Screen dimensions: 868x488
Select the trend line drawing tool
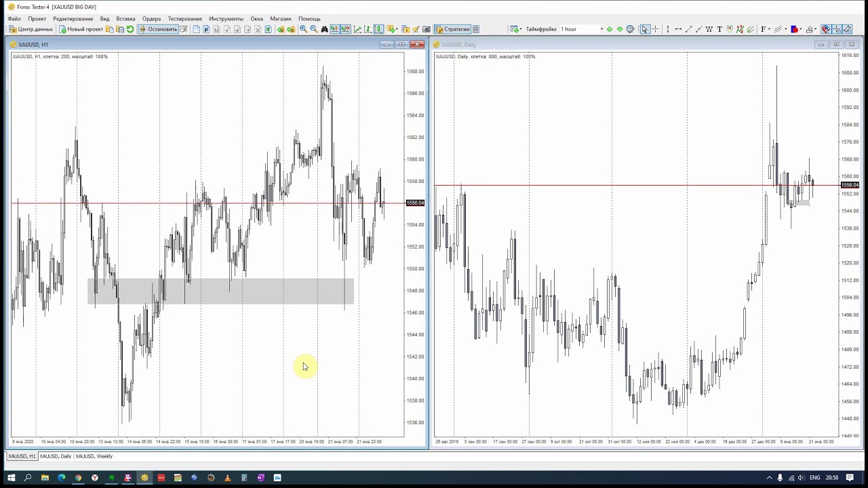(x=688, y=29)
